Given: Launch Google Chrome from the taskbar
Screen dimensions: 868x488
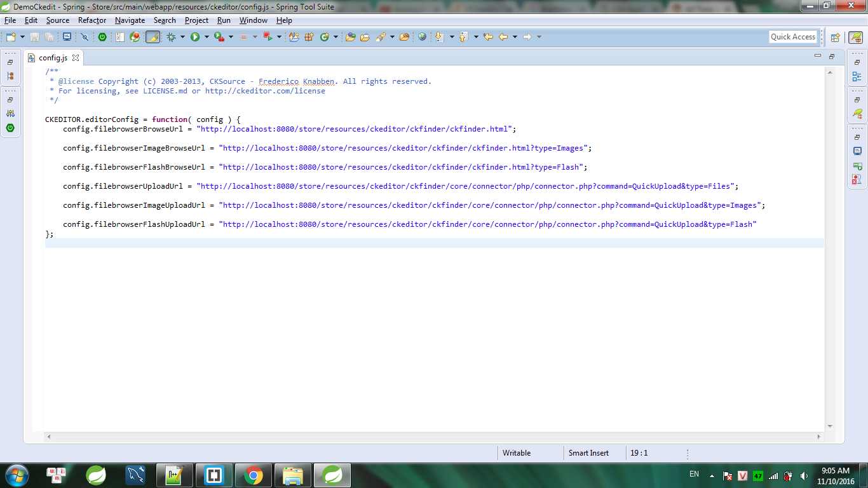Looking at the screenshot, I should coord(254,475).
